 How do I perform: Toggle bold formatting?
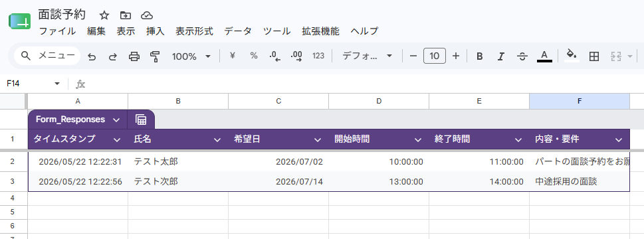click(479, 56)
